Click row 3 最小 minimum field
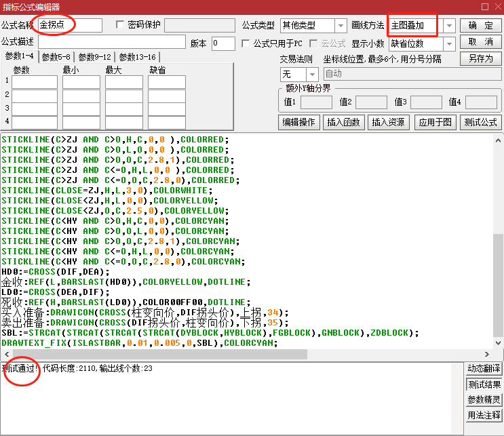This screenshot has width=504, height=436. [x=81, y=109]
